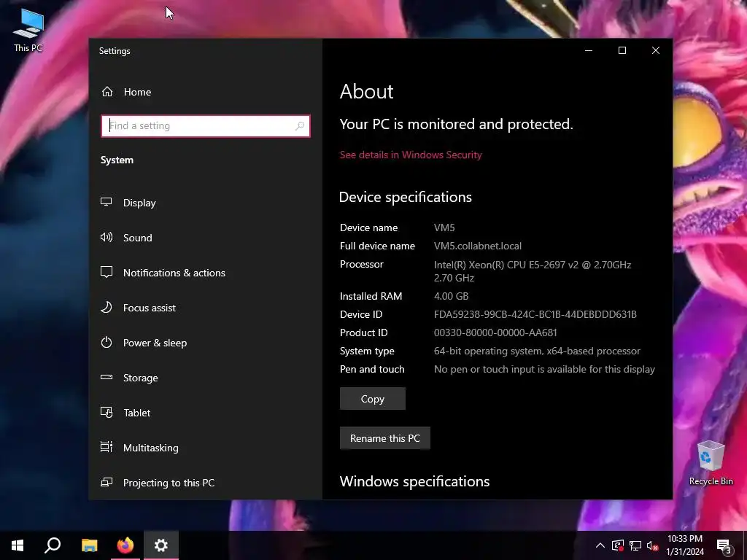747x560 pixels.
Task: Minimize the Settings window
Action: [589, 50]
